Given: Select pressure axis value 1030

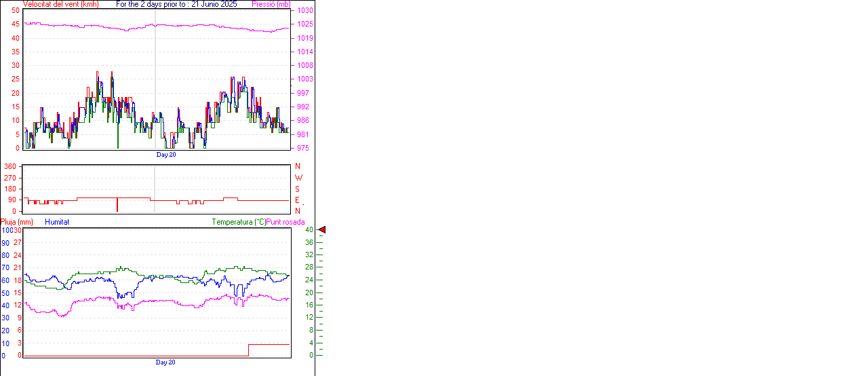Looking at the screenshot, I should point(304,11).
